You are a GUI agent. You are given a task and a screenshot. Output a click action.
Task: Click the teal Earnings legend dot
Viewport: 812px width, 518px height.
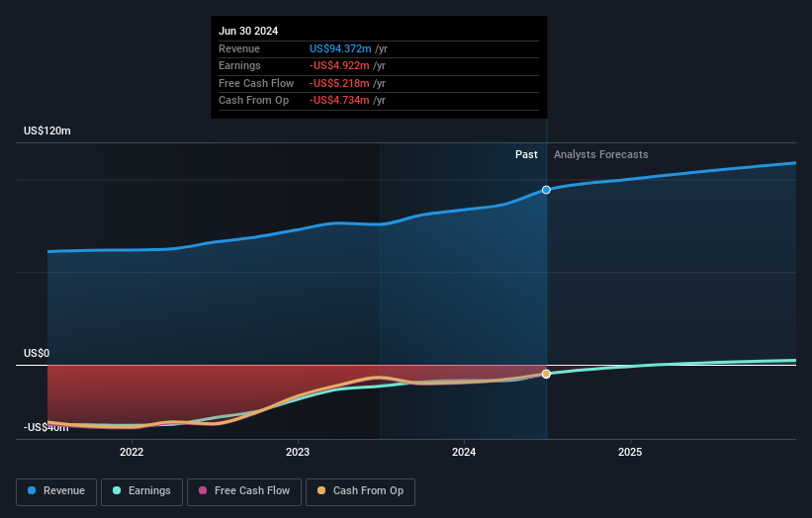[x=117, y=490]
